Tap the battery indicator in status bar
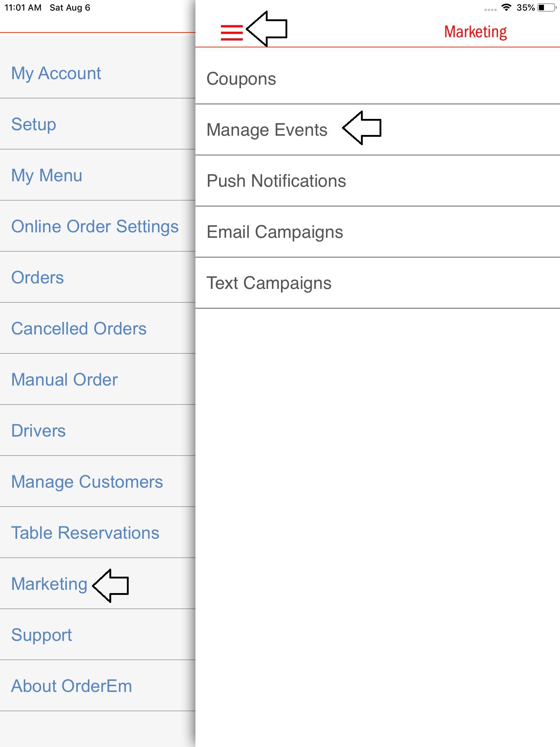 point(547,8)
